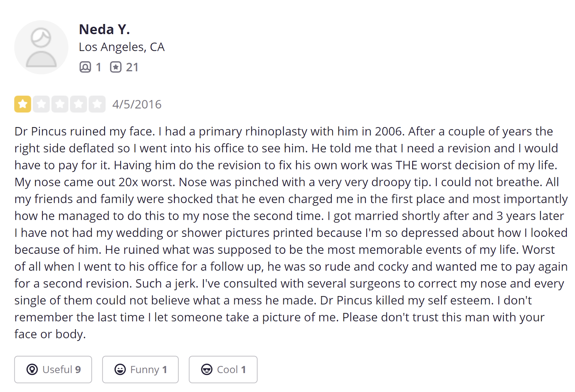Screen dimensions: 575x392
Task: Click the second grey rating star
Action: 41,104
